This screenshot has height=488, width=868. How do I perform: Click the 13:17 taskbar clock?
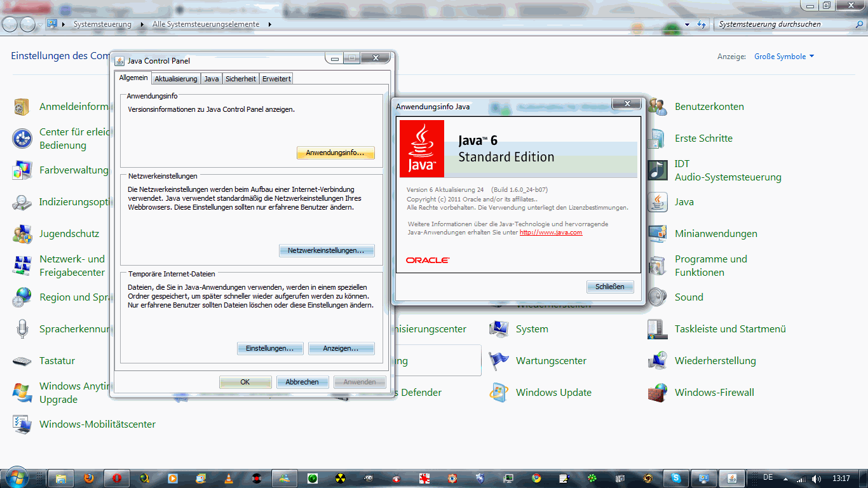pyautogui.click(x=841, y=478)
